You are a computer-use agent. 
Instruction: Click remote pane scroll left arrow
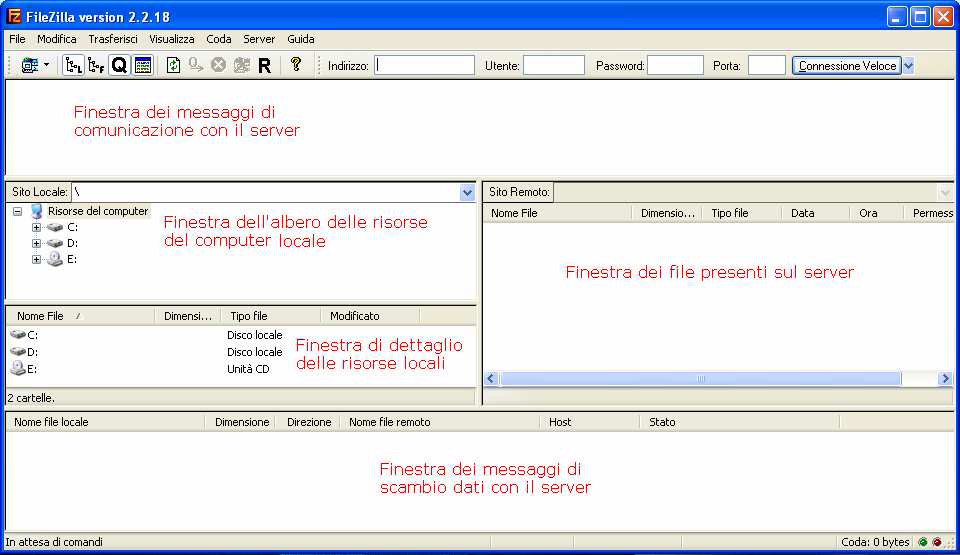[x=490, y=379]
